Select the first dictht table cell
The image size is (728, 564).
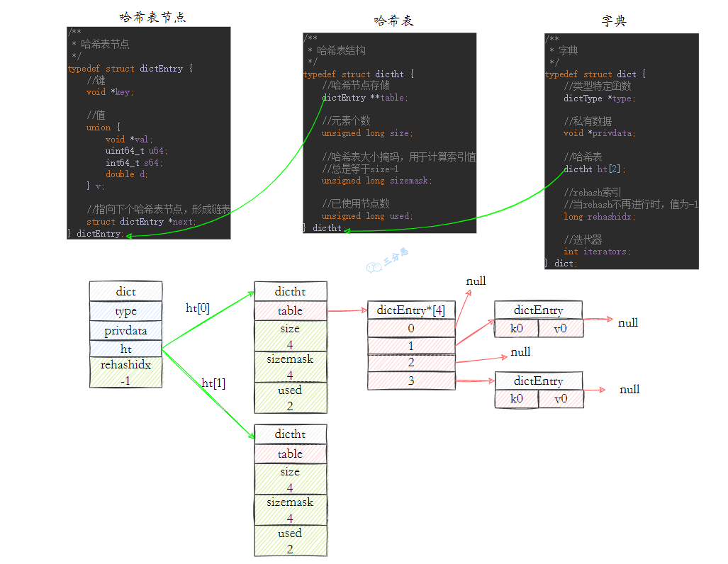pos(291,310)
